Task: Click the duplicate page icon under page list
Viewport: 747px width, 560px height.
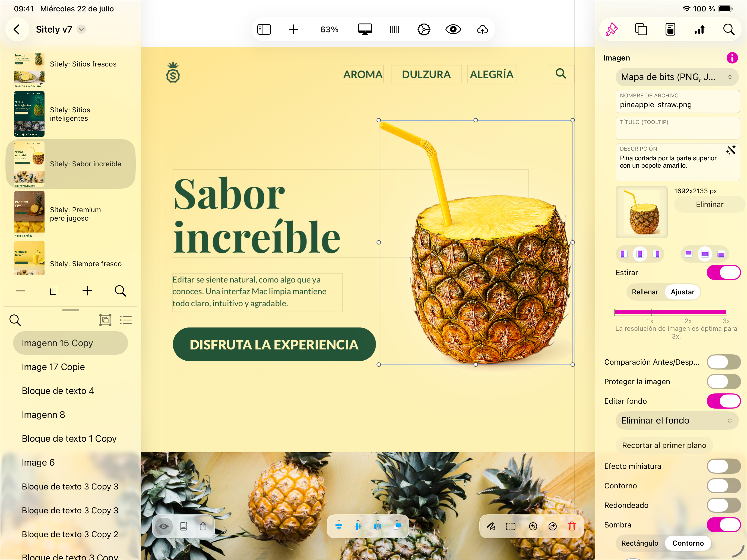Action: [54, 291]
